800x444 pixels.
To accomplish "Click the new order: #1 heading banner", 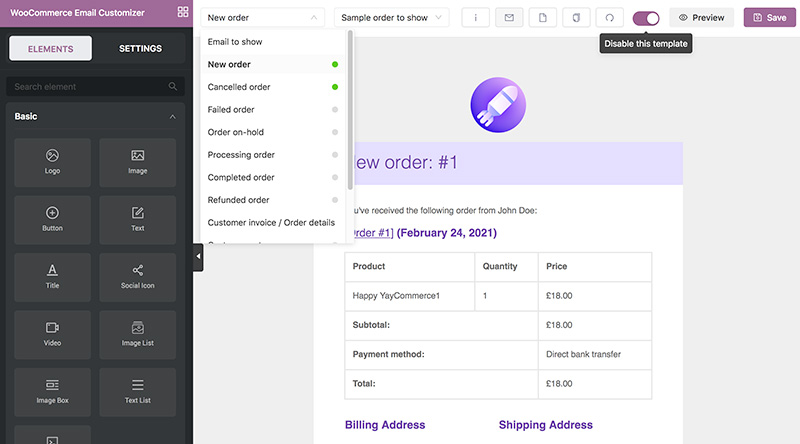I will coord(518,163).
